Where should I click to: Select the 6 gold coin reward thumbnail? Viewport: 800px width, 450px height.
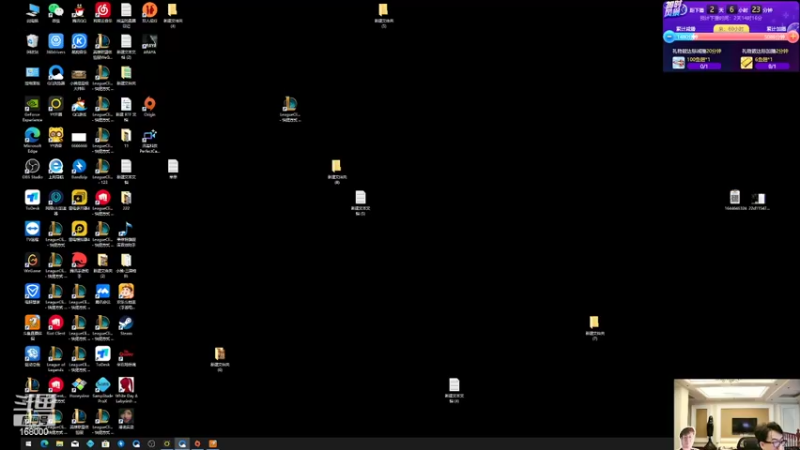click(746, 62)
